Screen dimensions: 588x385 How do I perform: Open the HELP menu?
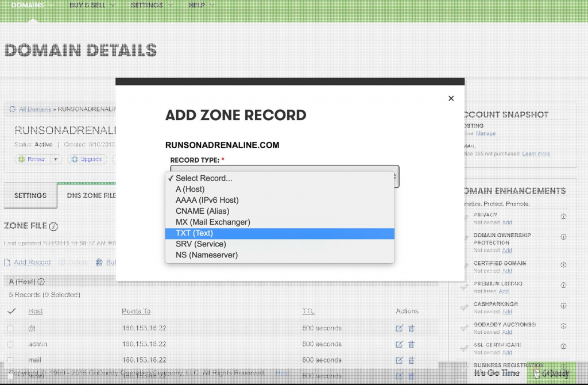point(202,5)
